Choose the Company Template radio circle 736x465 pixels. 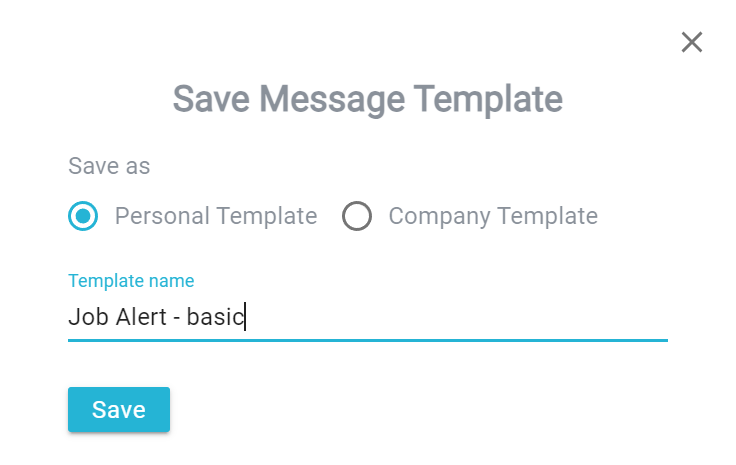[357, 216]
